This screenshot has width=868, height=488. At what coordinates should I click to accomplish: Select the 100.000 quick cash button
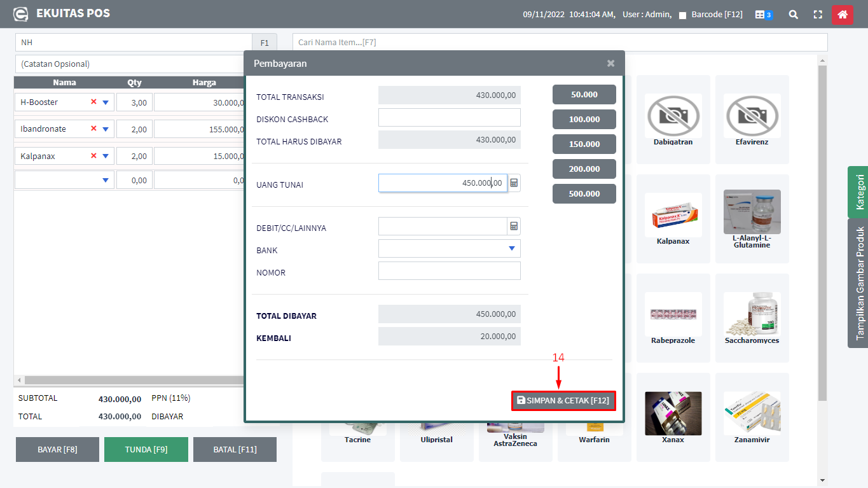(x=584, y=119)
